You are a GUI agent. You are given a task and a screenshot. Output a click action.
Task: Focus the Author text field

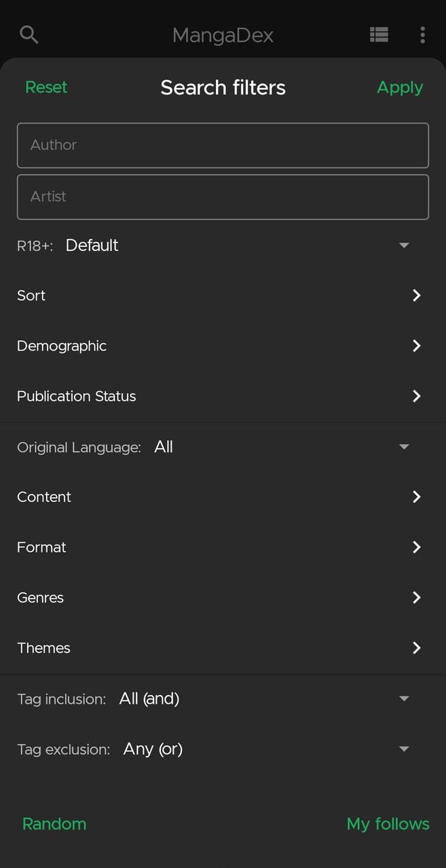coord(223,145)
